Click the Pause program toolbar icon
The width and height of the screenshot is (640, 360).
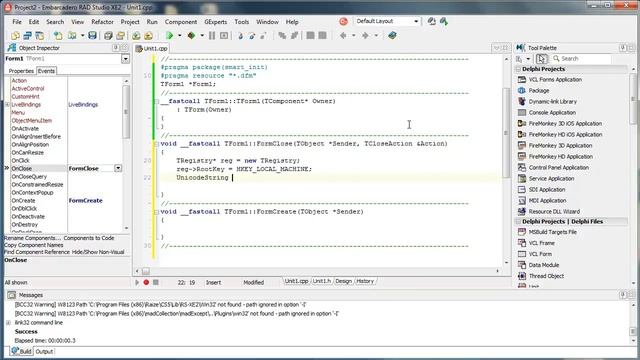click(212, 36)
